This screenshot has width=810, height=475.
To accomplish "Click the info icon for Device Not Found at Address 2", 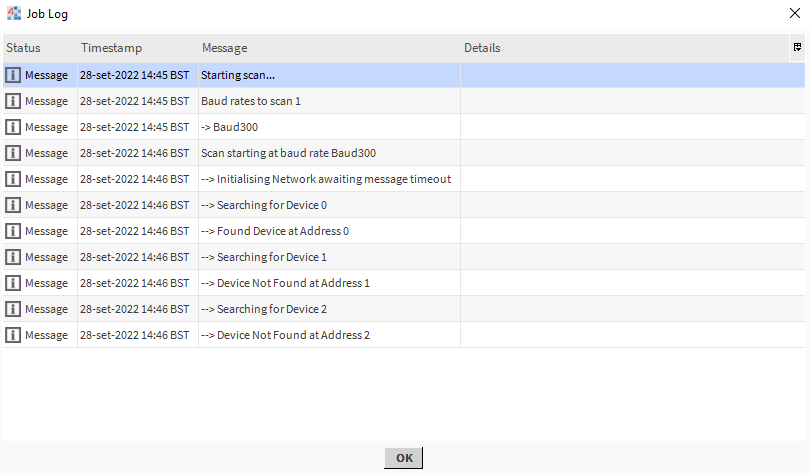I will 13,335.
